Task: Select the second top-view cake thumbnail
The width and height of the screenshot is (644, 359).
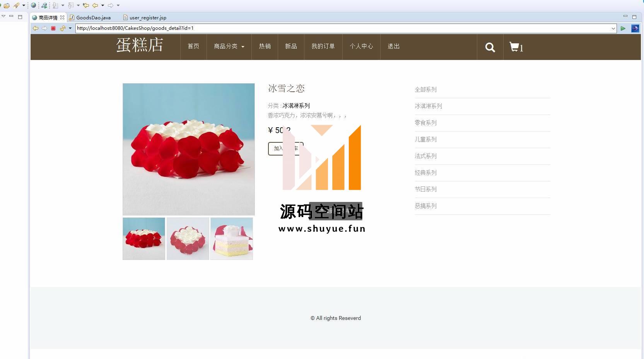Action: (x=188, y=239)
